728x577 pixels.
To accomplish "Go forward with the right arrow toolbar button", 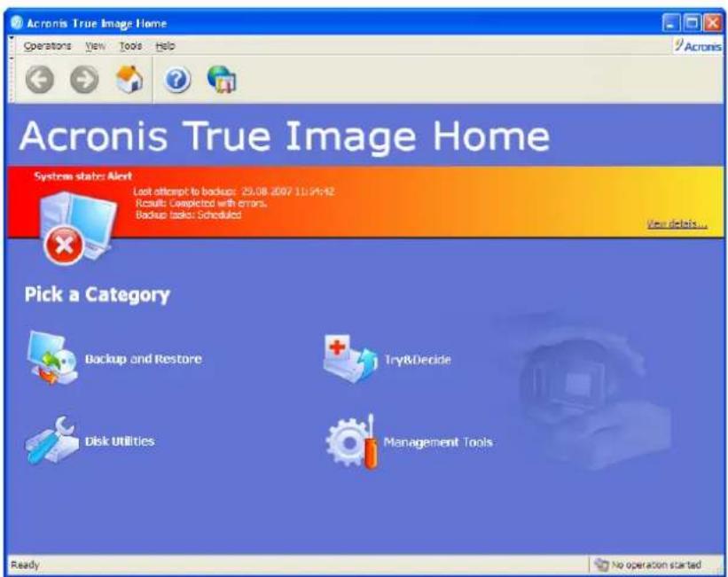I will click(84, 80).
